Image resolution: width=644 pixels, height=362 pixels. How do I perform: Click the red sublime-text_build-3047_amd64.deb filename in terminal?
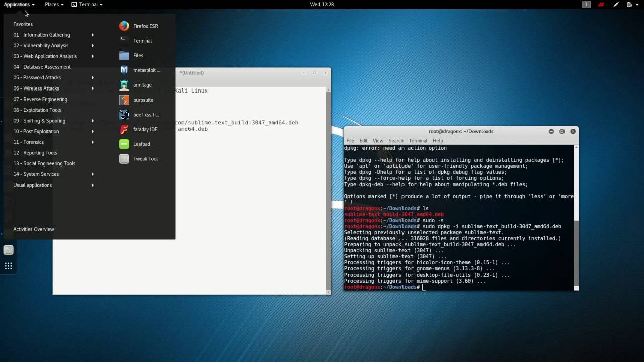394,214
